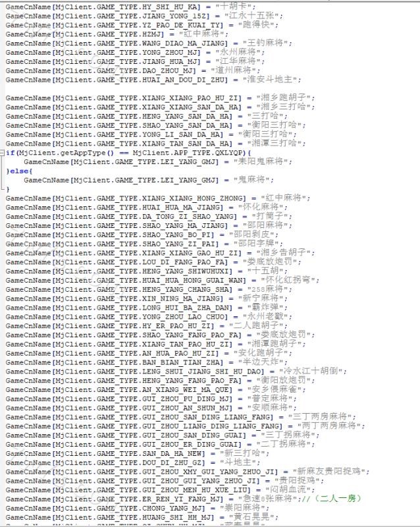This screenshot has width=420, height=527.
Task: Collapse the if getAppType code block
Action: coord(3,153)
